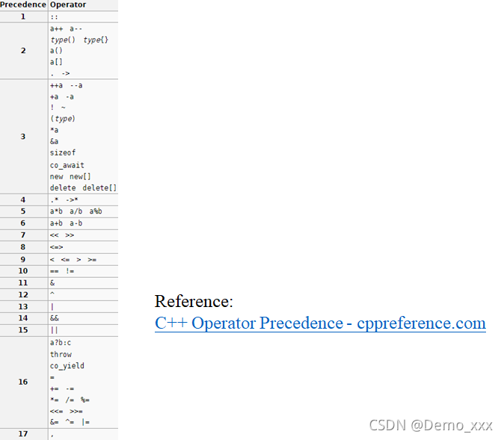Viewport: 504px width, 440px height.
Task: Click the precedence number 5 cell
Action: point(24,211)
